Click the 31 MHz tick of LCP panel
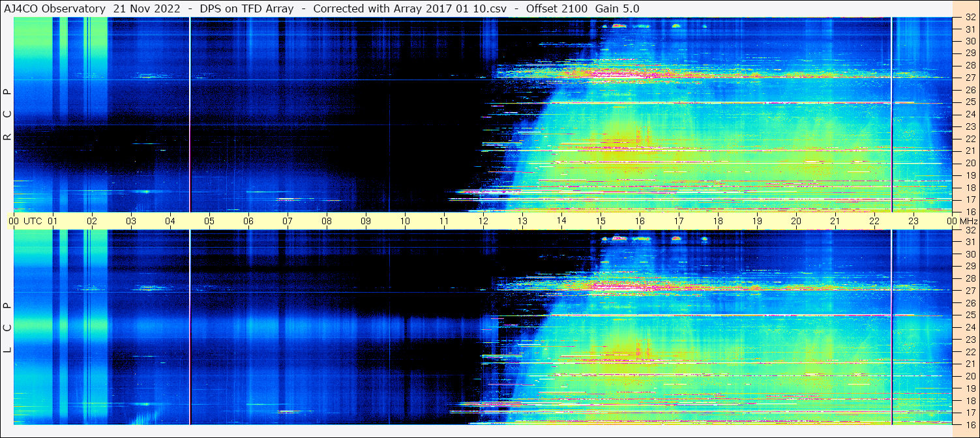The width and height of the screenshot is (980, 438). [970, 242]
